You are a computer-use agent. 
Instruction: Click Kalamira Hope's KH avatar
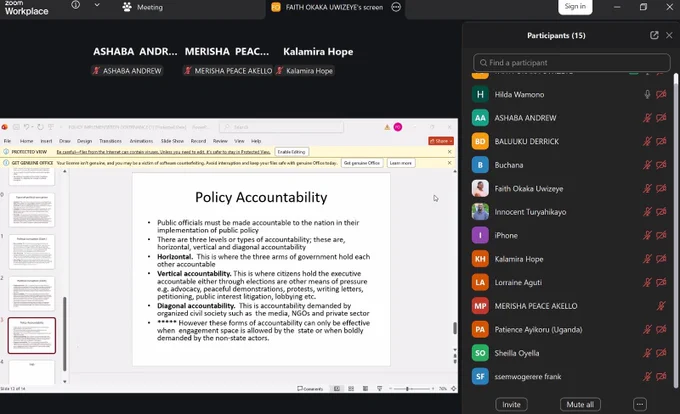point(480,259)
